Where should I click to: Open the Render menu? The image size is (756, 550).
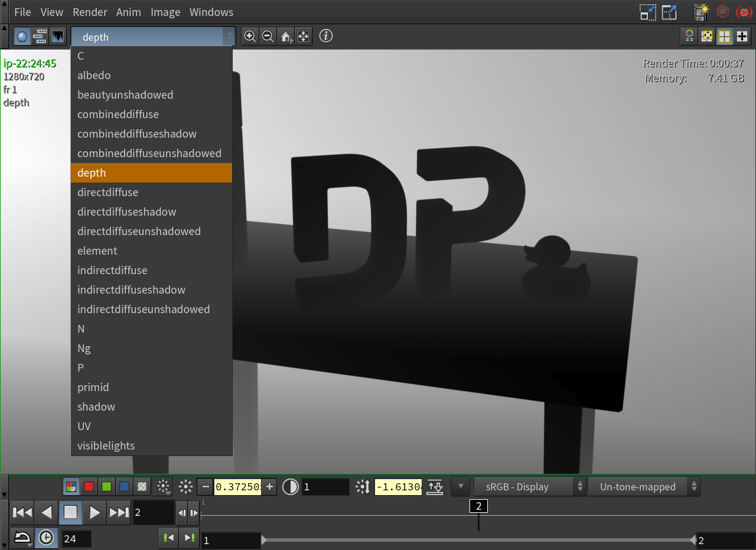pos(90,12)
